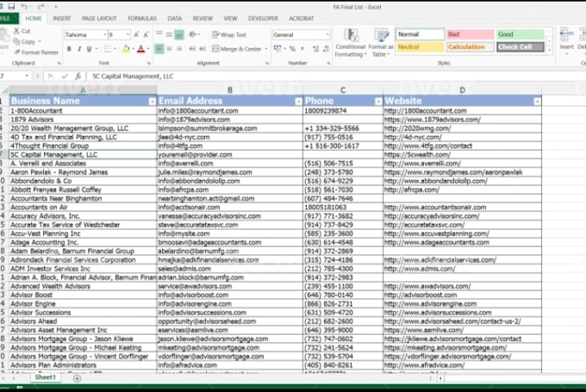Switch to the INSERT tab
The width and height of the screenshot is (586, 392).
(62, 18)
